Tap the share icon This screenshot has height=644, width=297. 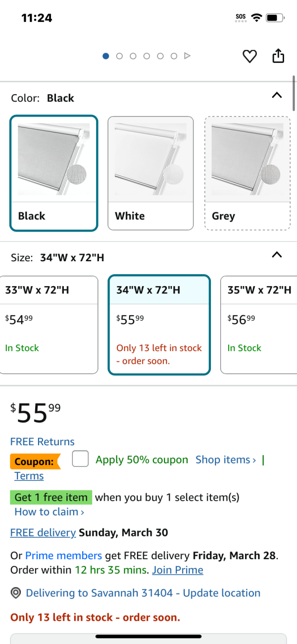[x=279, y=56]
